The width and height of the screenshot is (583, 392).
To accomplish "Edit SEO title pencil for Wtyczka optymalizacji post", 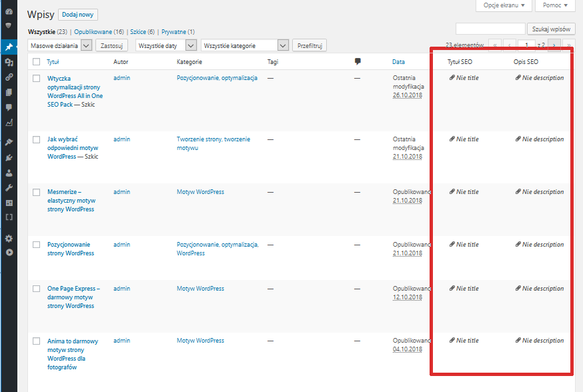I will [x=452, y=77].
